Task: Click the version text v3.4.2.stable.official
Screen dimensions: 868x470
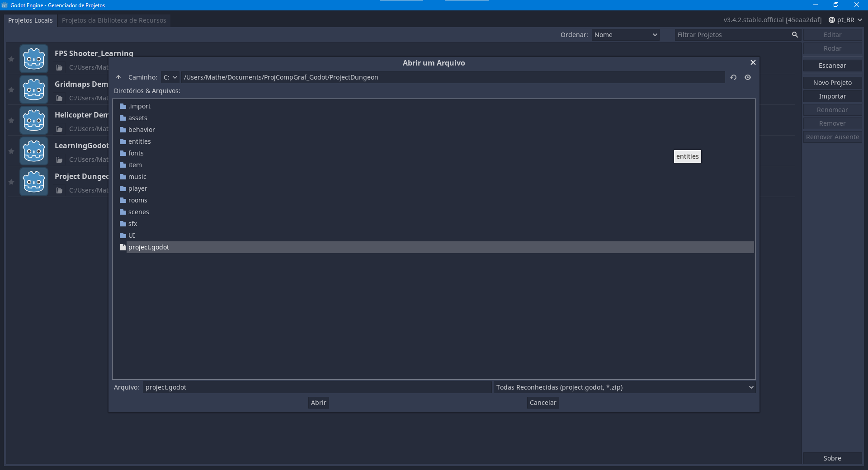Action: coord(772,20)
